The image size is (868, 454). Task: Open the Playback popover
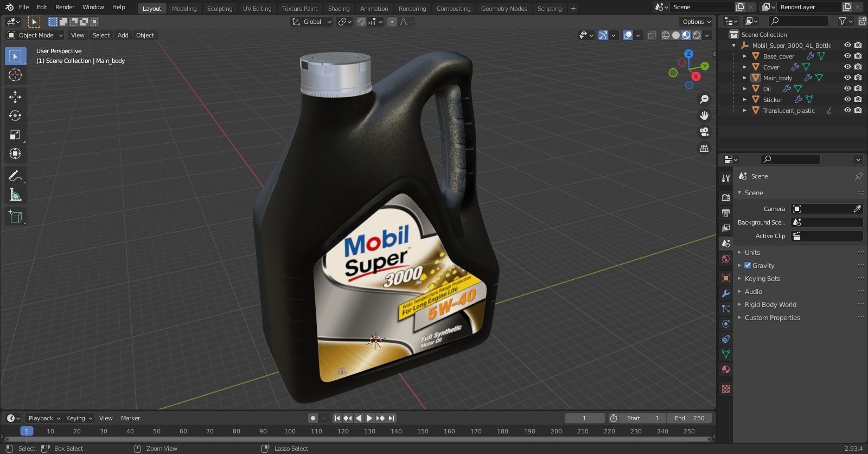[44, 418]
